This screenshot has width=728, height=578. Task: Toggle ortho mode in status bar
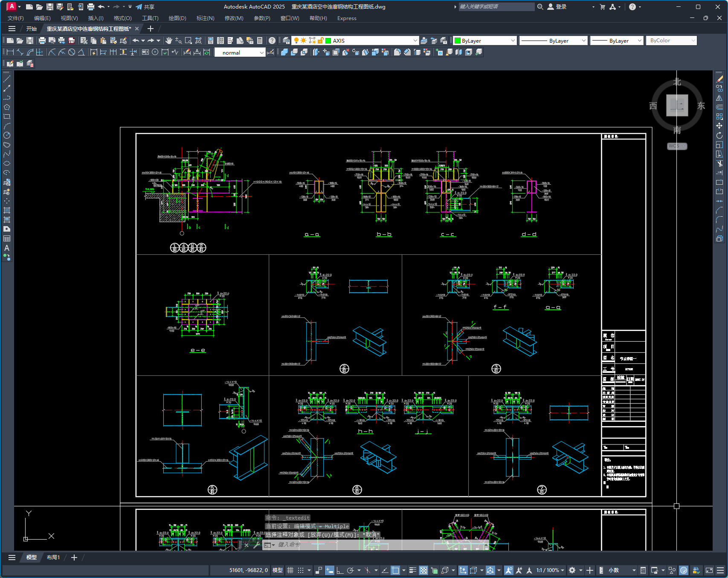[x=340, y=570]
